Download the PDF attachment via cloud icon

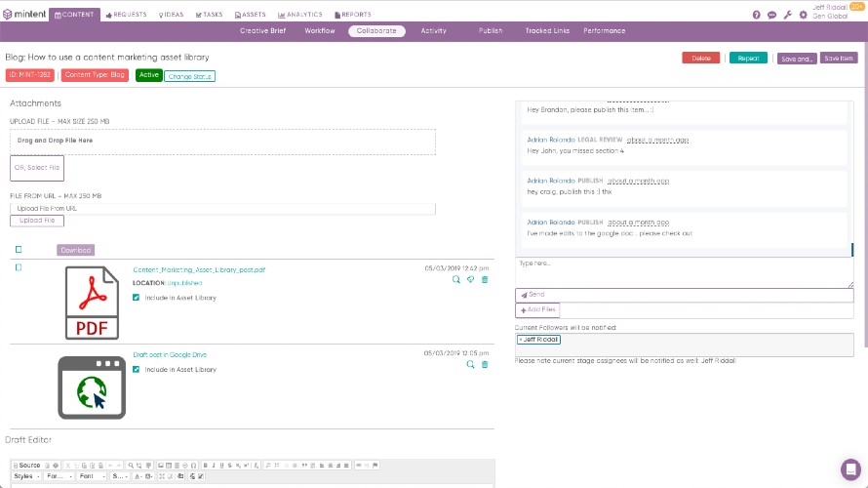470,280
